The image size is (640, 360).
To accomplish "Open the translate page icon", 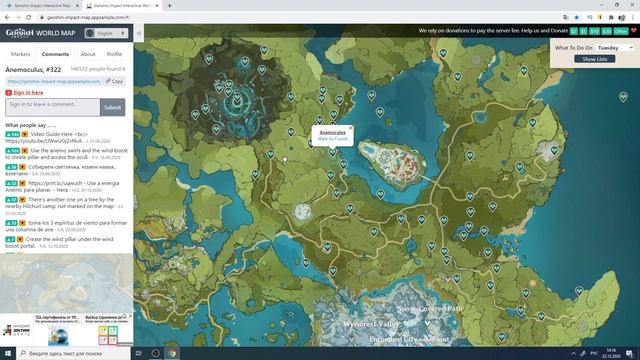I will (x=565, y=17).
